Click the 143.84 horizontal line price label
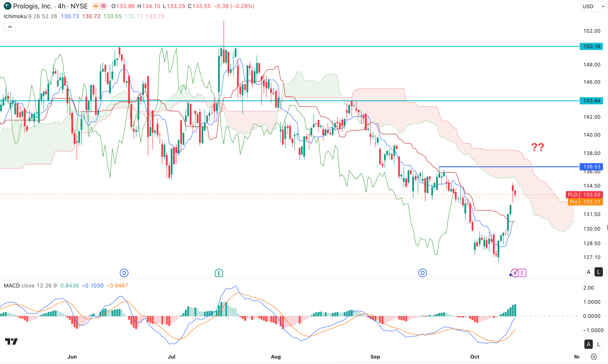 [x=591, y=101]
